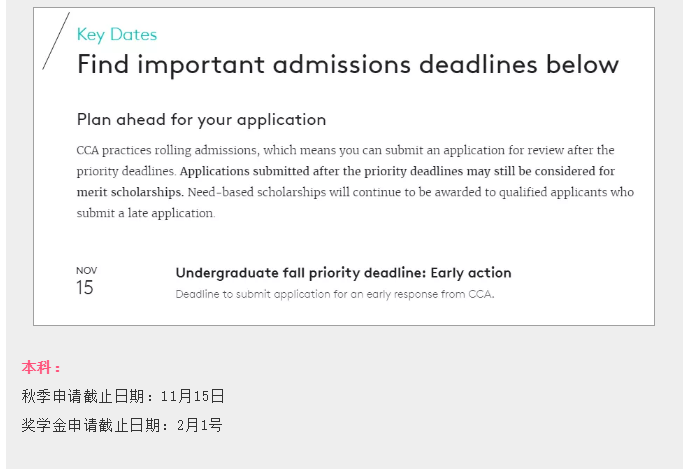Click the 'Early action' words in deadline title
This screenshot has height=469, width=688.
pyautogui.click(x=471, y=273)
